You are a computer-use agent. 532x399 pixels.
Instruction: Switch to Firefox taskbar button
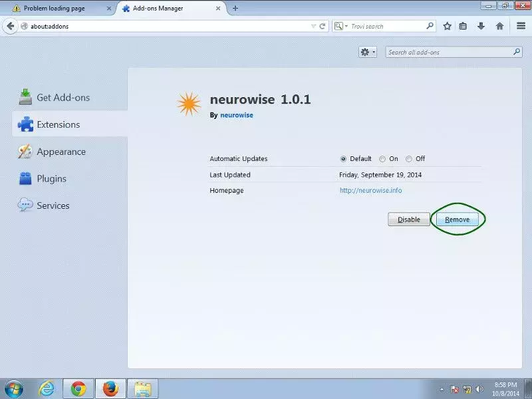coord(110,389)
